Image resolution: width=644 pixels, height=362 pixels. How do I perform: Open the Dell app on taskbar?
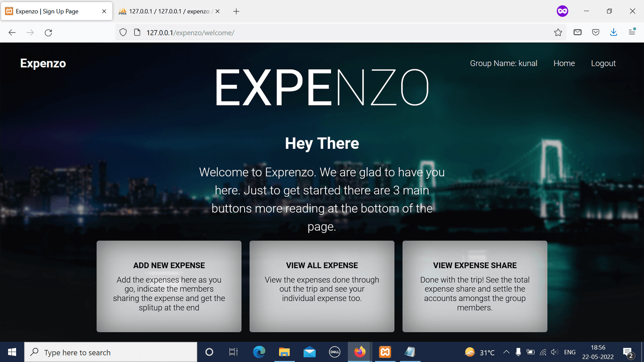pos(334,352)
